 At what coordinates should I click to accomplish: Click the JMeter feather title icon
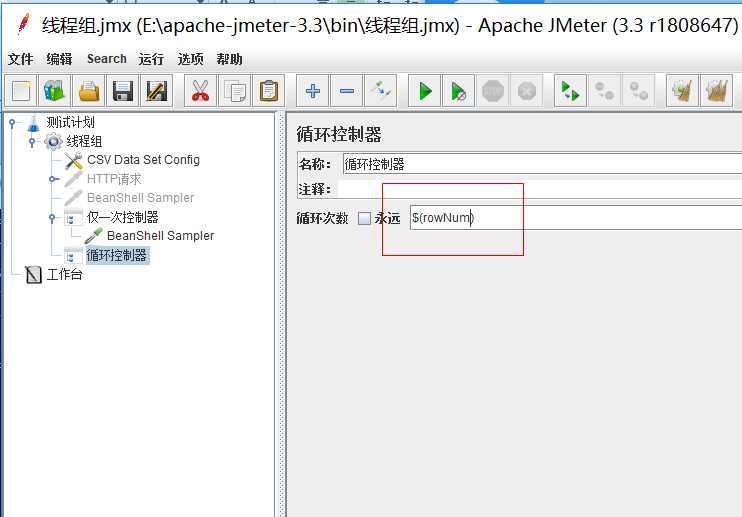23,24
